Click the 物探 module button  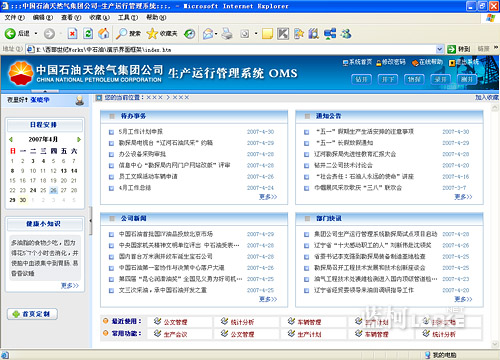[414, 79]
